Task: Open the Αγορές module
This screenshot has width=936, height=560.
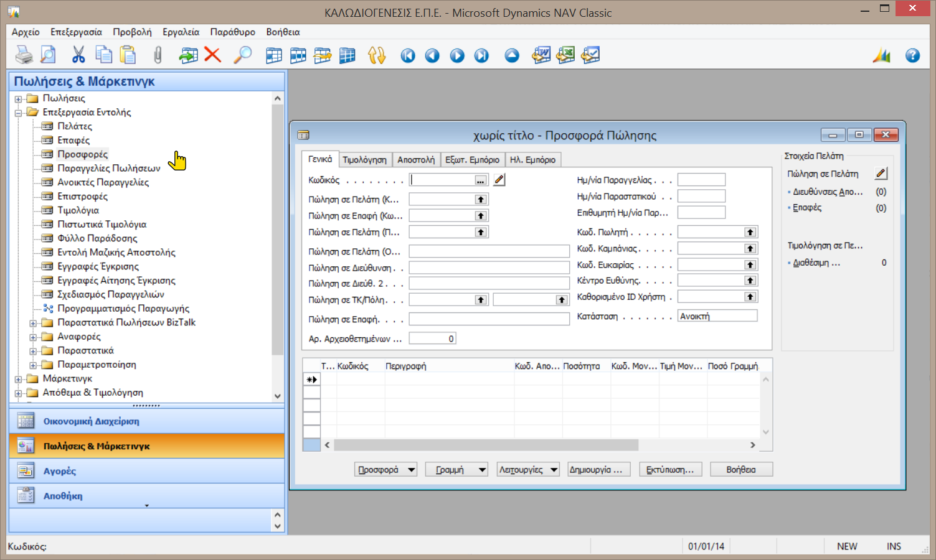Action: (x=147, y=471)
